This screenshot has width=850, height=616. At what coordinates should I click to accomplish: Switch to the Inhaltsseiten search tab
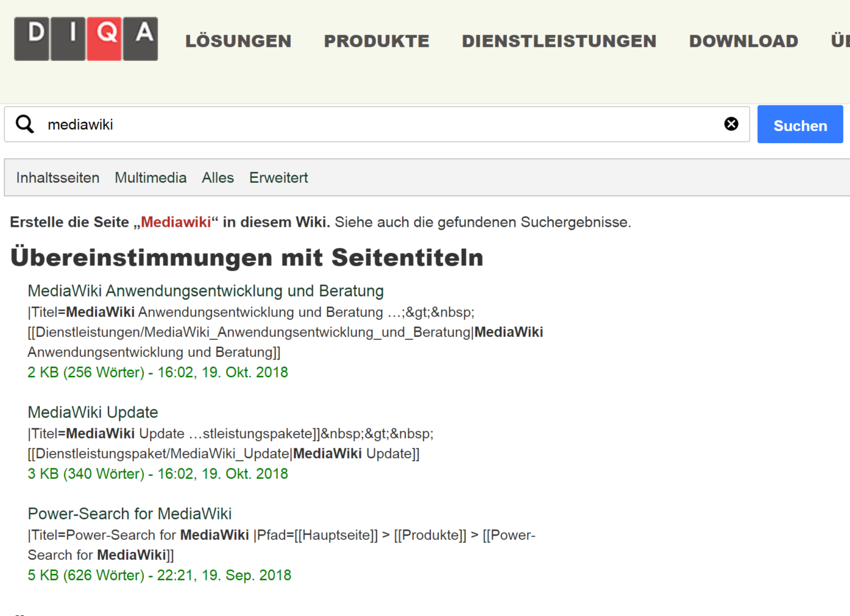point(58,178)
